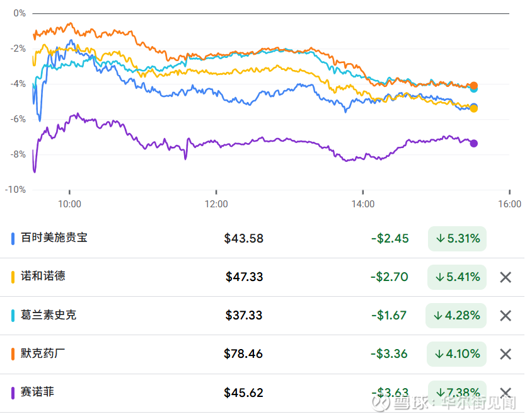Click cyan color marker beside 葛兰素史克

(13, 316)
